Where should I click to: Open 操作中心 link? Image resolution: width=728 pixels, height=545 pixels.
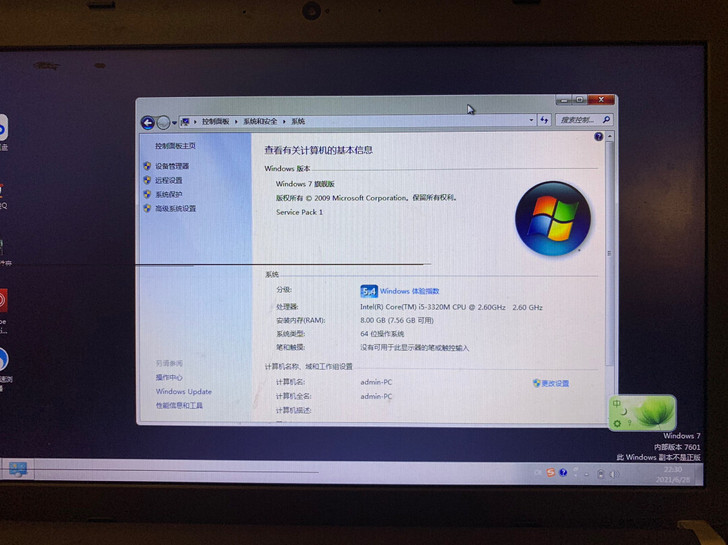169,377
